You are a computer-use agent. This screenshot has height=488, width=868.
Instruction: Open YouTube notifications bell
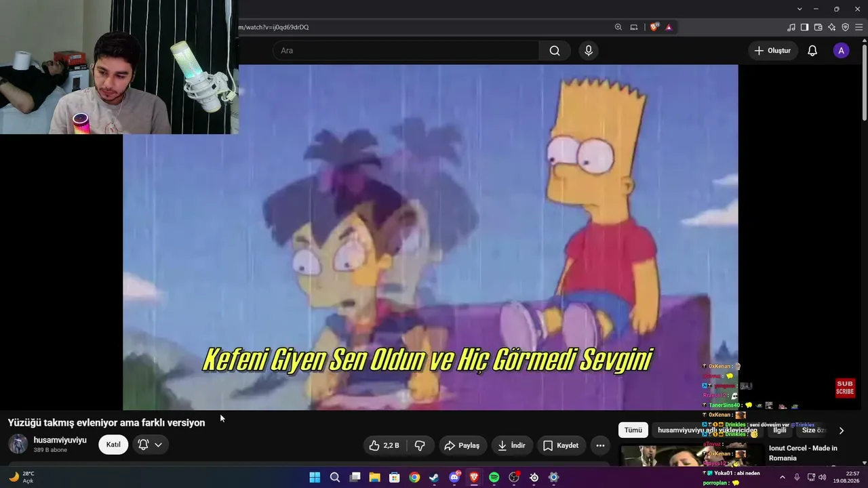[812, 51]
